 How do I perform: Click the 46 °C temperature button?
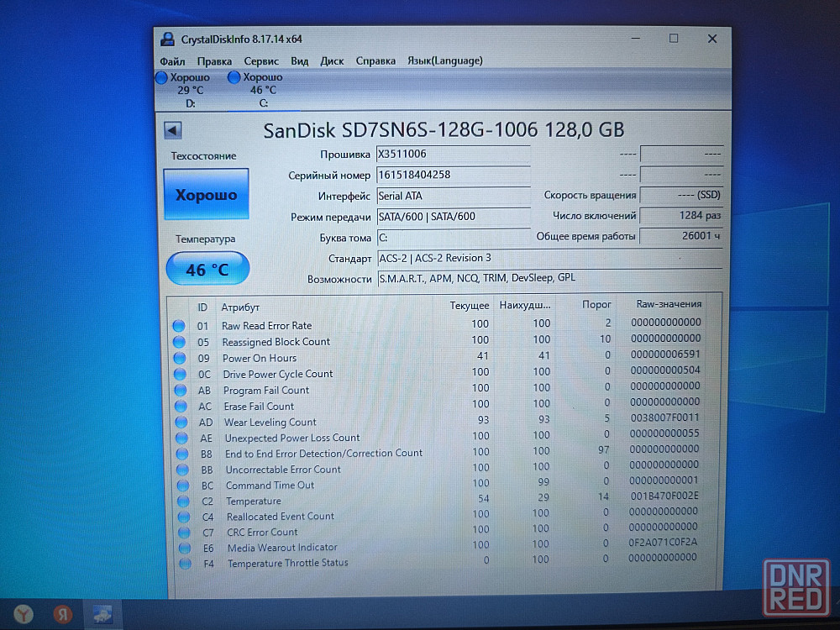207,270
